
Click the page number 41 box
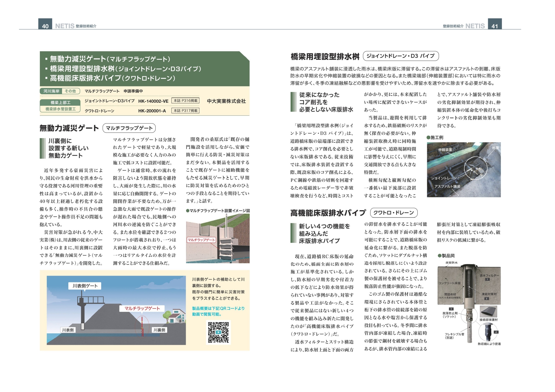click(x=495, y=25)
